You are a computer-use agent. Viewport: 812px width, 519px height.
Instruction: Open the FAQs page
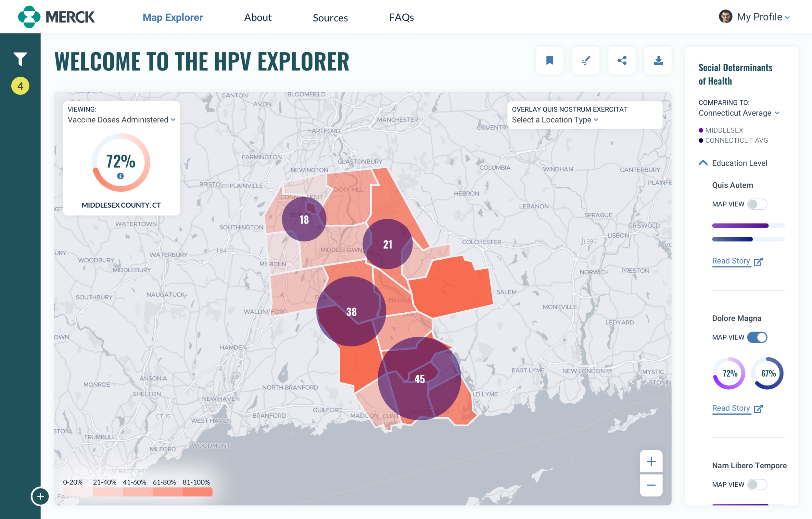[401, 17]
